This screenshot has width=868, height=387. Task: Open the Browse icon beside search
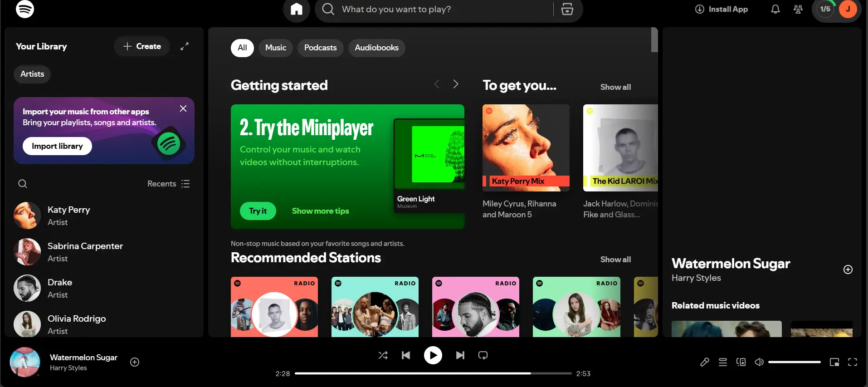click(x=567, y=9)
